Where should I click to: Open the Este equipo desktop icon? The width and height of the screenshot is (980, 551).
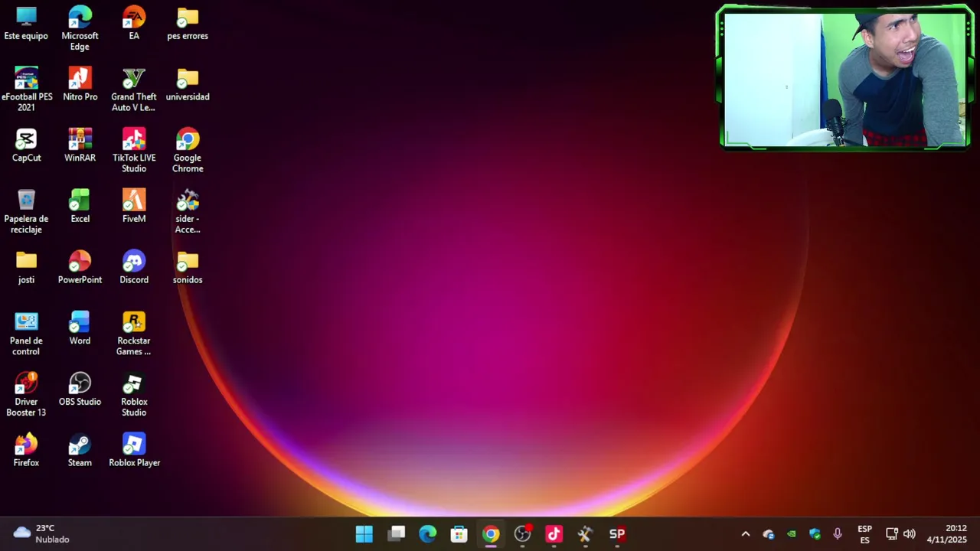(x=26, y=24)
